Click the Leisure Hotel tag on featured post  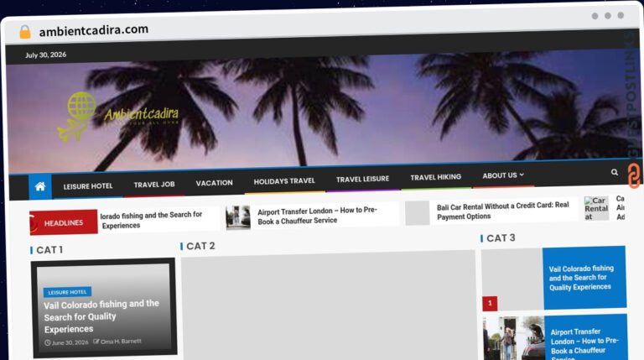pyautogui.click(x=67, y=292)
